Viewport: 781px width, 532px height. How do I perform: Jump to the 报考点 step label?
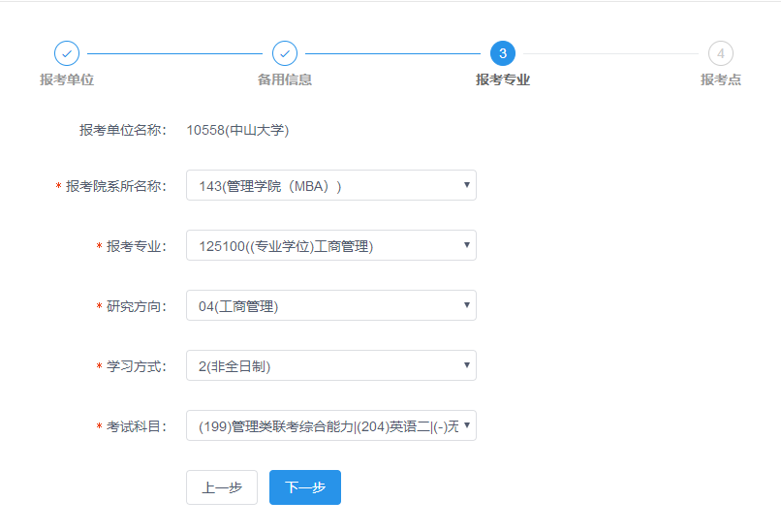pyautogui.click(x=721, y=79)
